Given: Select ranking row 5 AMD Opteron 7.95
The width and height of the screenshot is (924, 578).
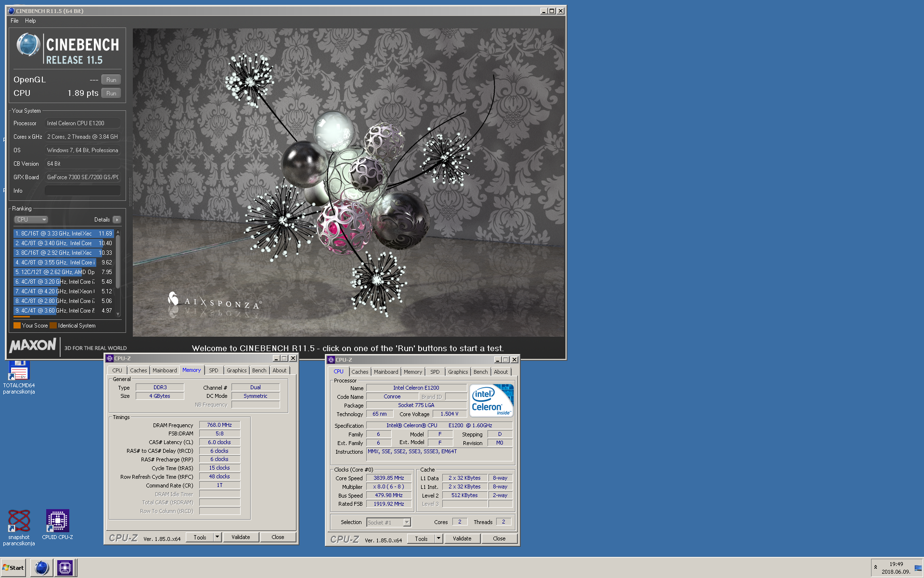Looking at the screenshot, I should point(63,272).
